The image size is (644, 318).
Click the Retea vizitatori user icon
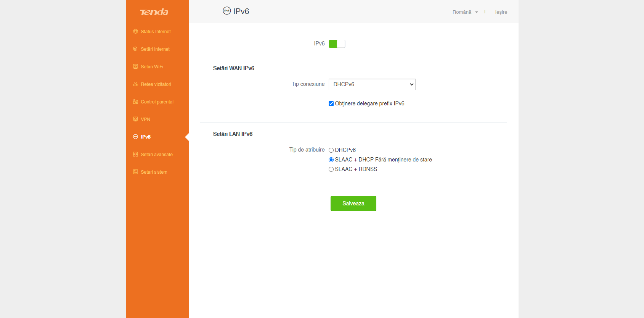pos(135,84)
